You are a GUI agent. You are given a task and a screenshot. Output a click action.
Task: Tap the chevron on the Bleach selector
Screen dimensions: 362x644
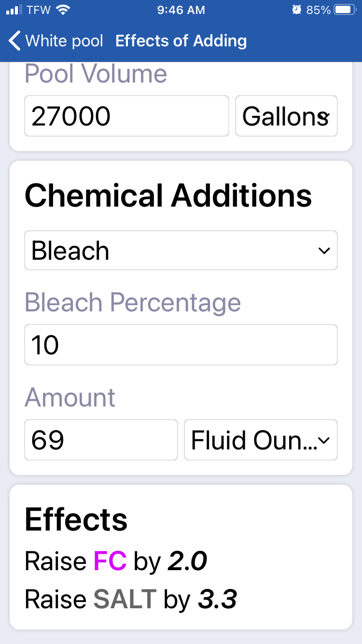324,251
